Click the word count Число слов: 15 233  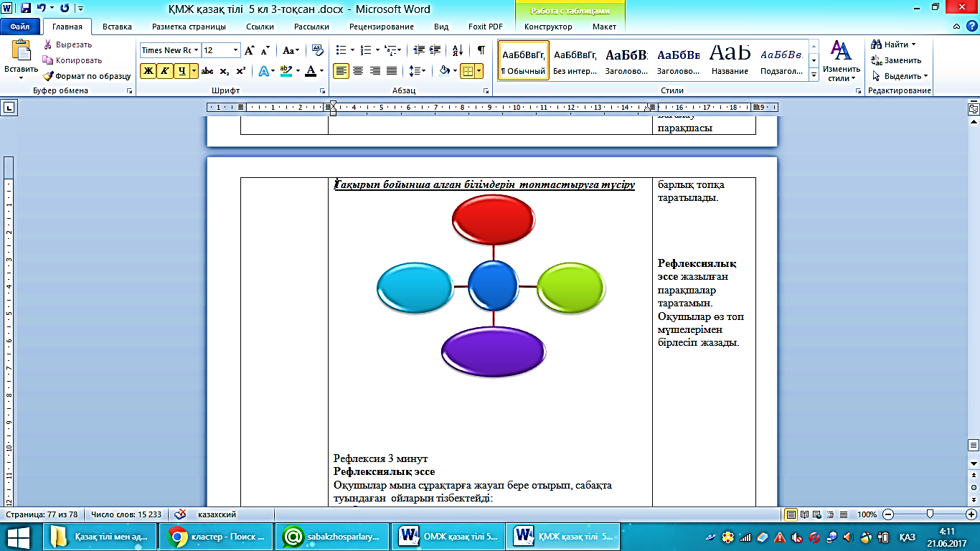click(x=126, y=514)
